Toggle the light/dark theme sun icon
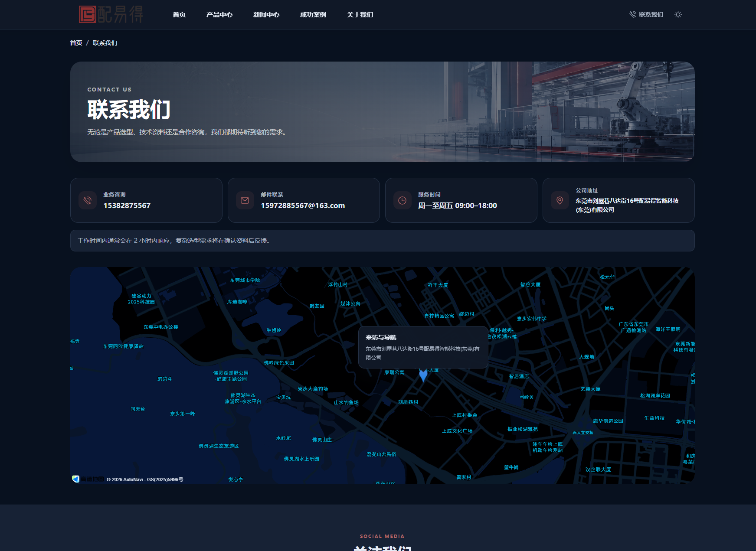756x551 pixels. coord(678,14)
